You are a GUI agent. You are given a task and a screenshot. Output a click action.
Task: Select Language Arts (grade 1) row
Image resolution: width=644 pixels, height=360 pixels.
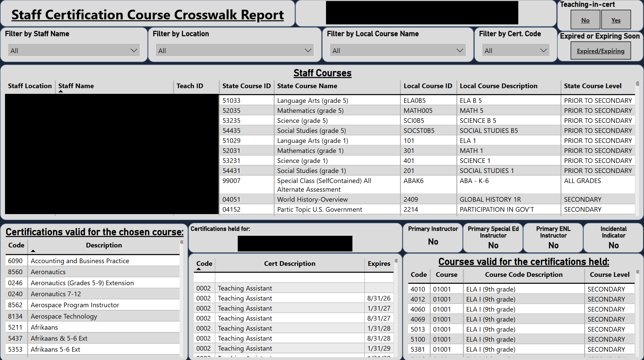(427, 141)
